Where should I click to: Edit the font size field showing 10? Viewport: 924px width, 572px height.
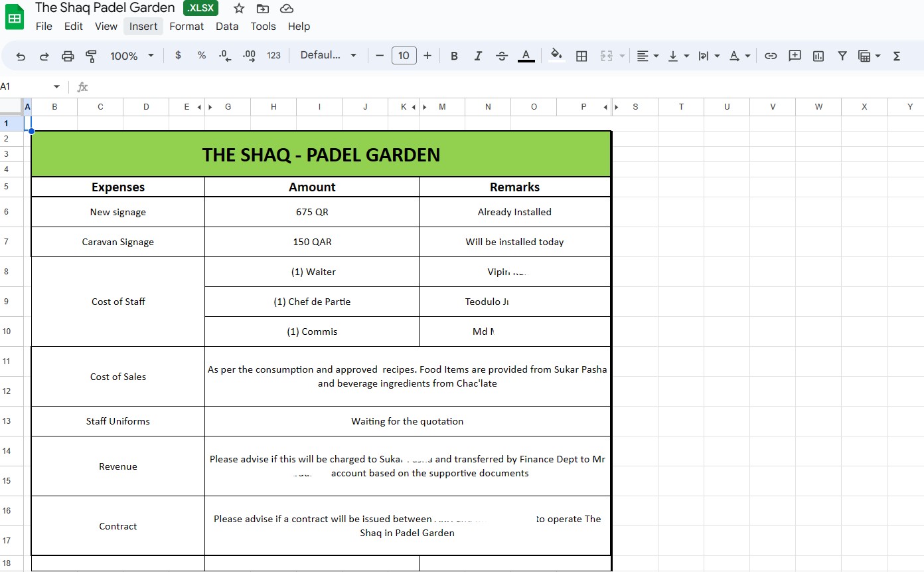(404, 56)
